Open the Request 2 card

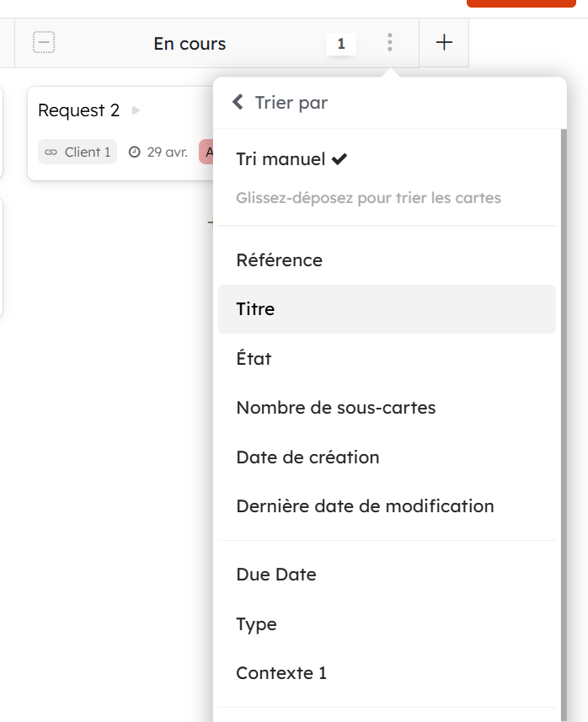click(x=78, y=111)
